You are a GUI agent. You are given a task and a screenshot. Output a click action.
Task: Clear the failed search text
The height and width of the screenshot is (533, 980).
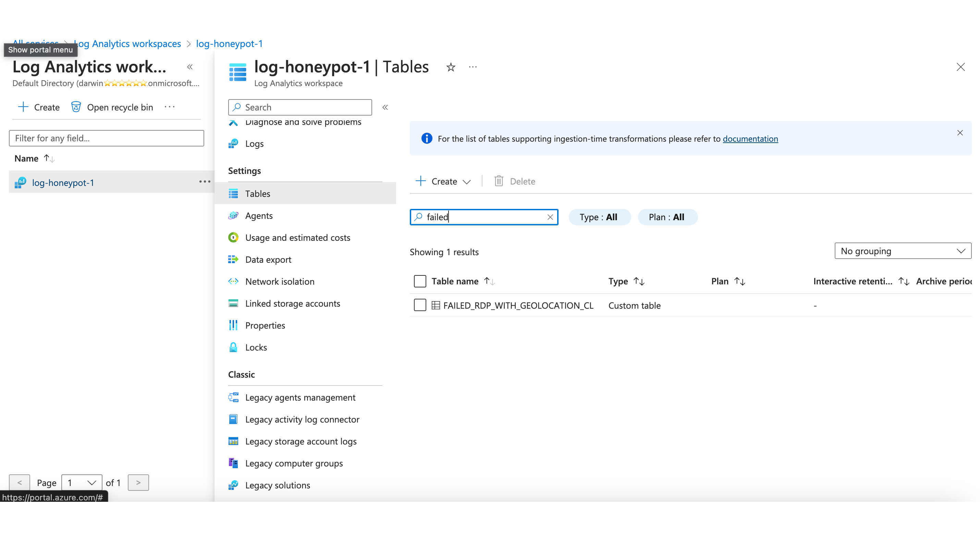(550, 217)
